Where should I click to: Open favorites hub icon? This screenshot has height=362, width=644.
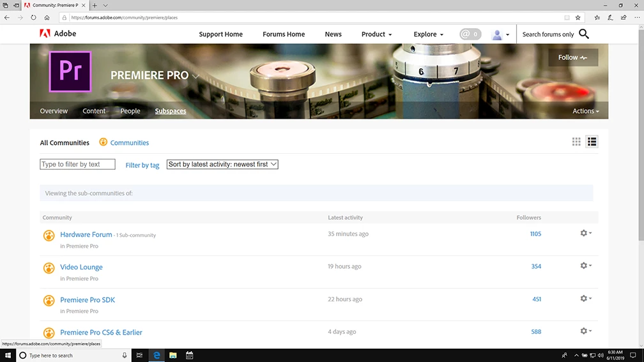(597, 18)
